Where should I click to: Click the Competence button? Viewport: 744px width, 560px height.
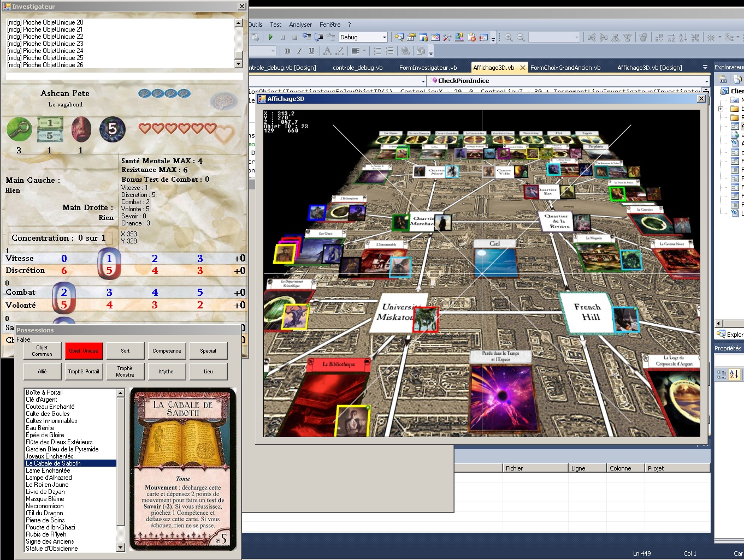point(167,351)
